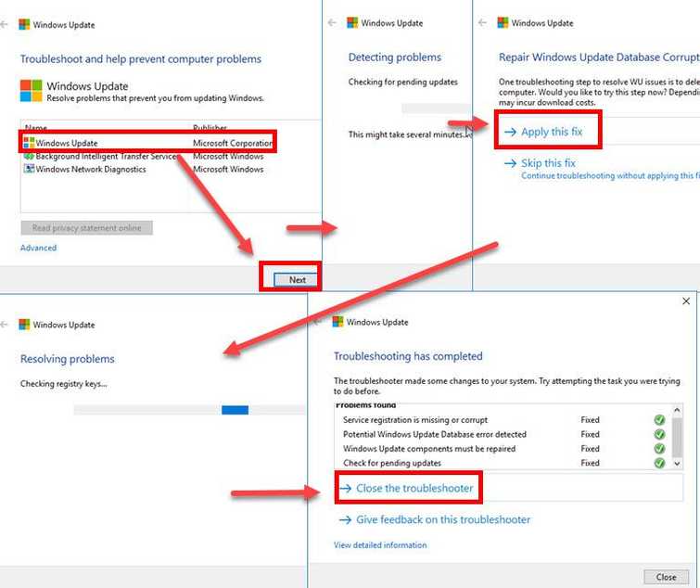Open View detailed information link
700x588 pixels.
point(380,545)
